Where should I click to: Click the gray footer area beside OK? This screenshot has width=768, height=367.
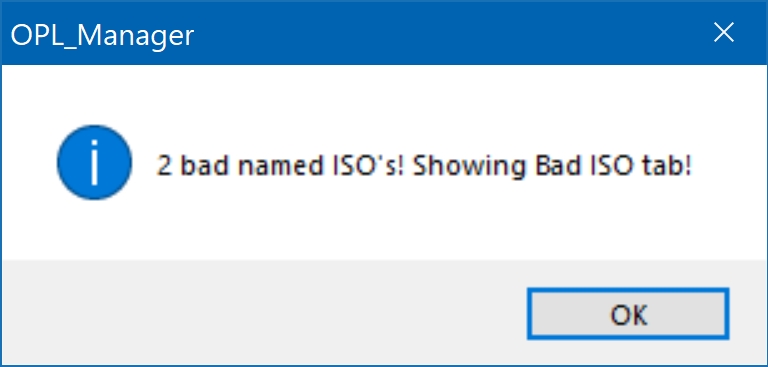point(264,312)
